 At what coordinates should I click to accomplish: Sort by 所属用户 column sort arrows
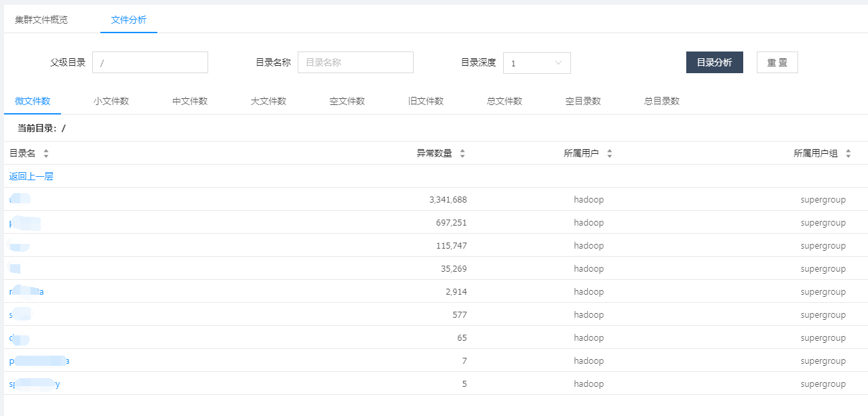(x=610, y=153)
